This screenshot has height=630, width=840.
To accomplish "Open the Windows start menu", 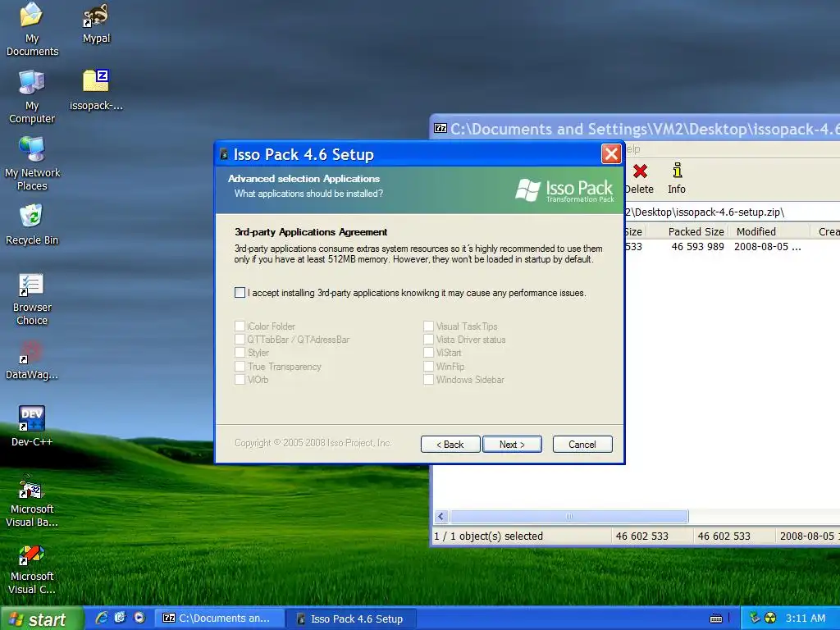I will pyautogui.click(x=42, y=619).
